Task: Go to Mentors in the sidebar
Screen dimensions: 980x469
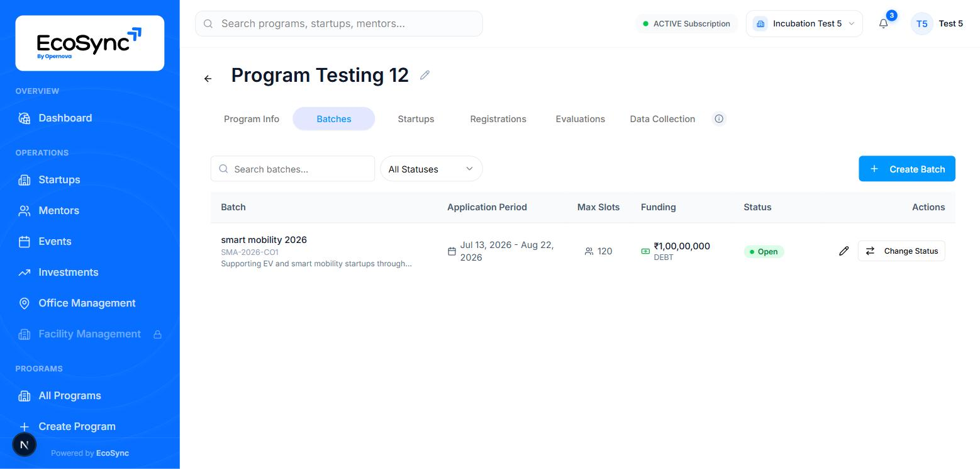Action: (58, 210)
